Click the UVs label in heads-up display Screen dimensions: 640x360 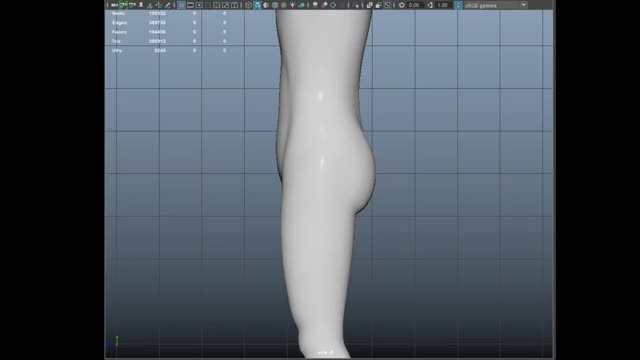117,51
